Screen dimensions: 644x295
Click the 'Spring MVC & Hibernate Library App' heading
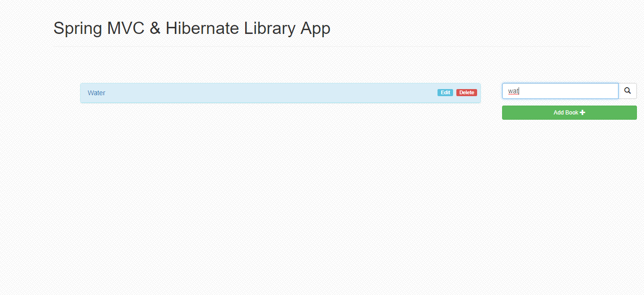pyautogui.click(x=192, y=28)
